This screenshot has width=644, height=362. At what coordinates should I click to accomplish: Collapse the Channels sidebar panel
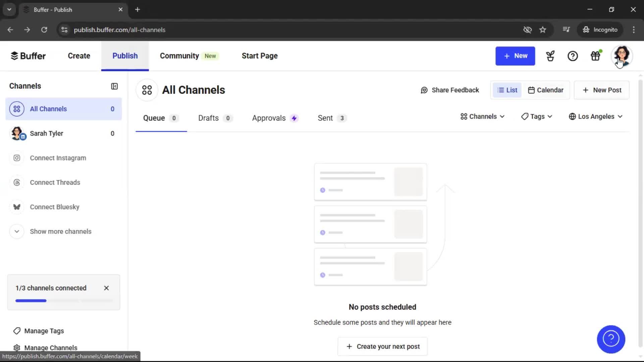[x=114, y=86]
